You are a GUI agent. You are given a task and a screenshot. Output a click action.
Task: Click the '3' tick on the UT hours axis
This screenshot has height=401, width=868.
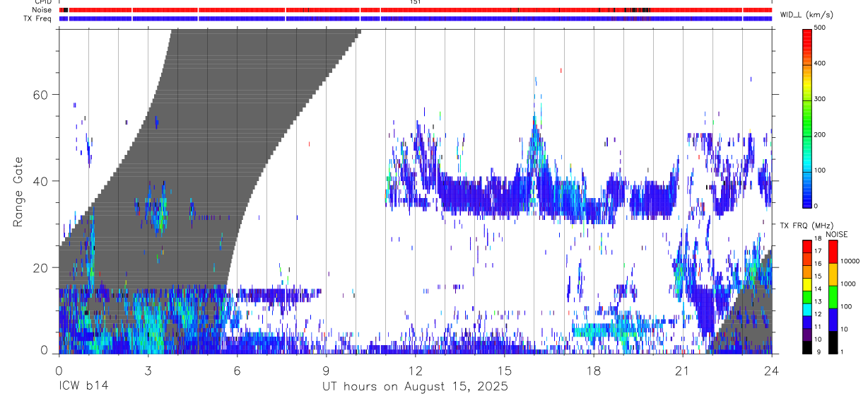(x=148, y=370)
